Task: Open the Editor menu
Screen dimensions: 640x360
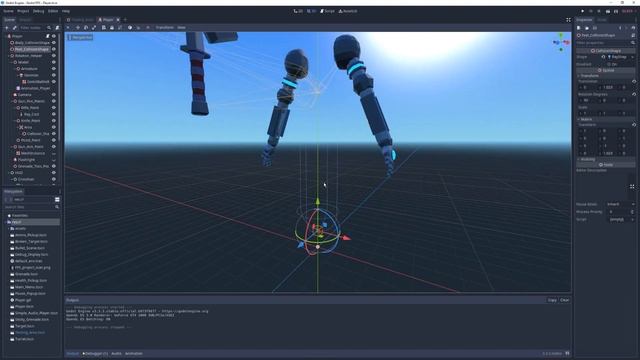Action: (53, 11)
